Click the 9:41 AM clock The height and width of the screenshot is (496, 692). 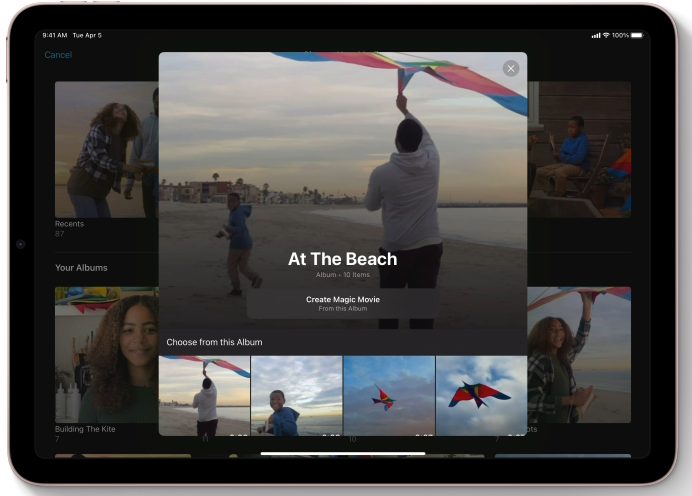tap(55, 35)
